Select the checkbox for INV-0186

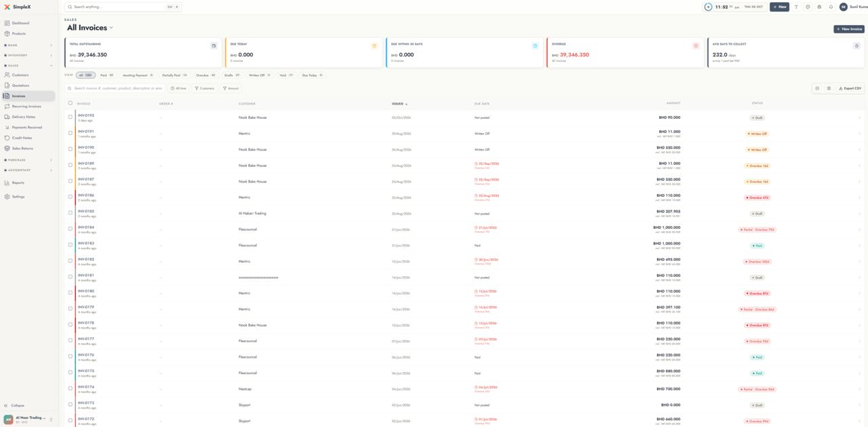pyautogui.click(x=70, y=197)
